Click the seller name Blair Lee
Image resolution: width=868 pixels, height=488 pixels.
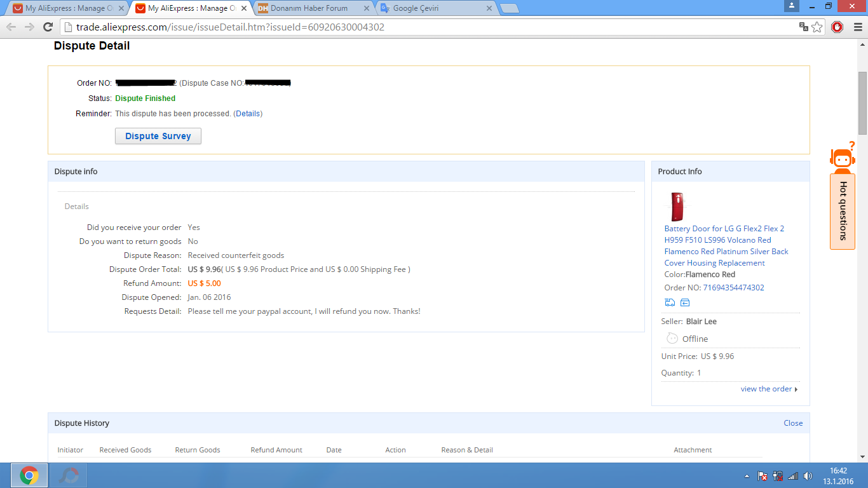(x=702, y=322)
